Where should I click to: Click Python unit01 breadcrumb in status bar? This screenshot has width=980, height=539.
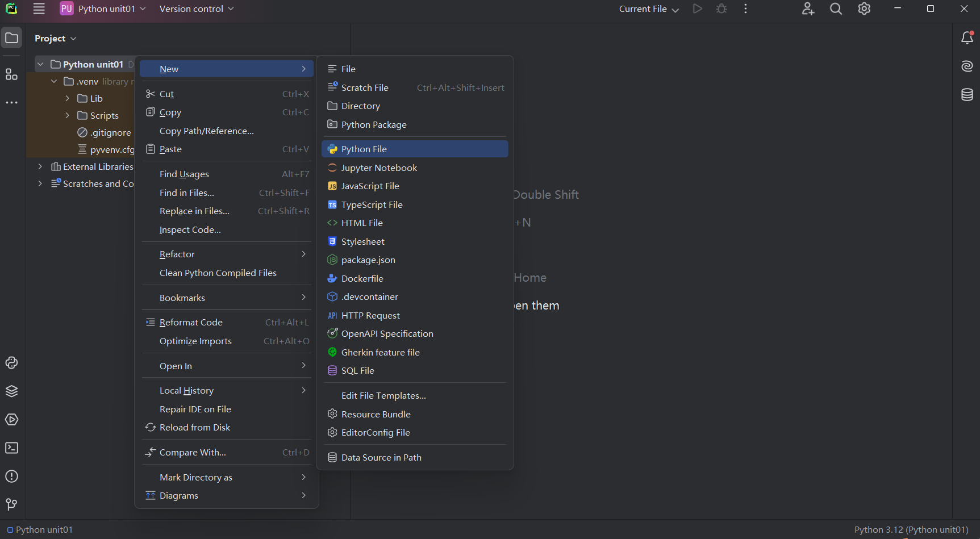pyautogui.click(x=40, y=529)
